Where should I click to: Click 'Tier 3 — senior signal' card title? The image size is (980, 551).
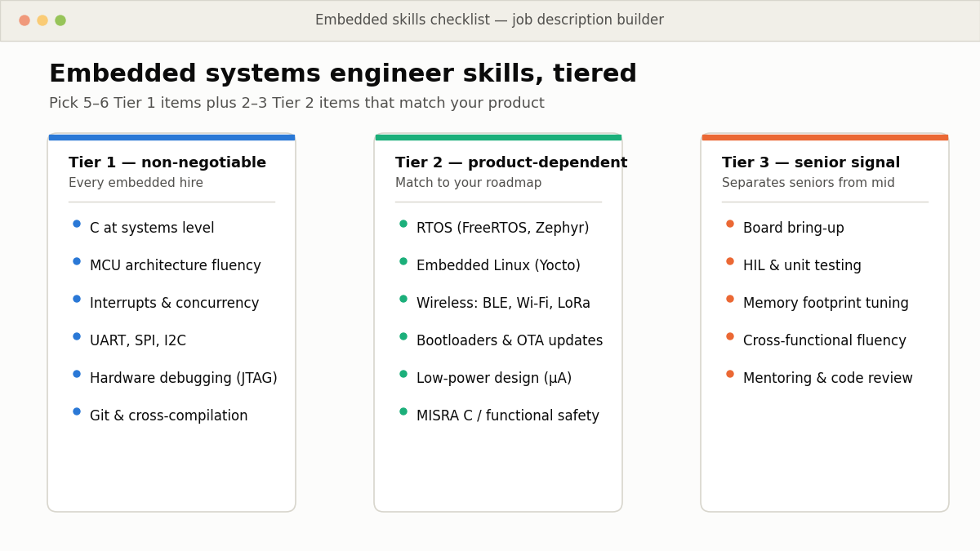[x=811, y=163]
